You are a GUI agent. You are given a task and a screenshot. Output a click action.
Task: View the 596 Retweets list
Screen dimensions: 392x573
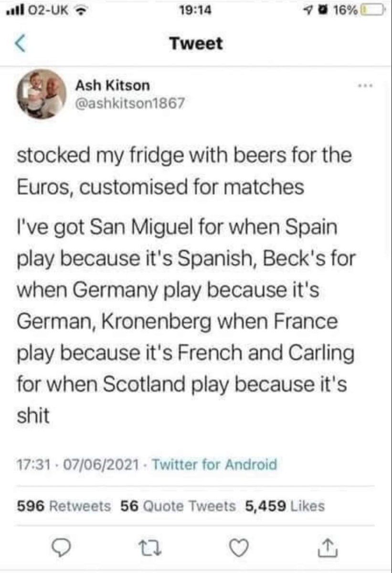(64, 506)
